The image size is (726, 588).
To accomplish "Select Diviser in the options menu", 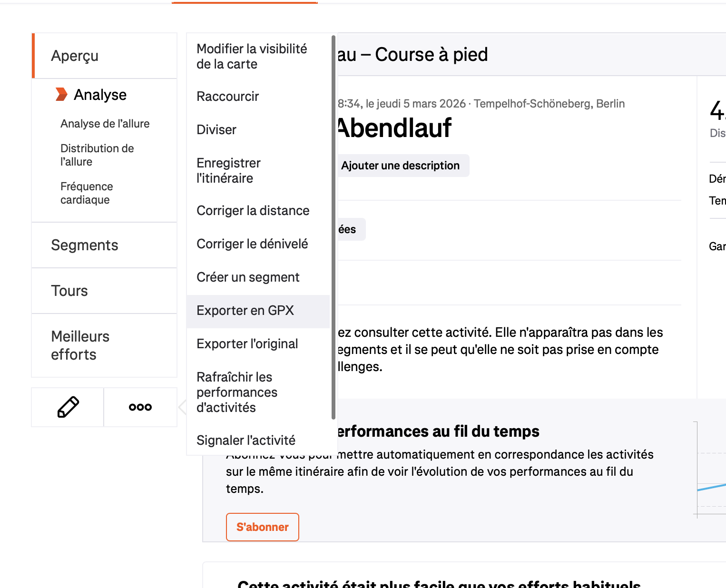I will pos(216,129).
